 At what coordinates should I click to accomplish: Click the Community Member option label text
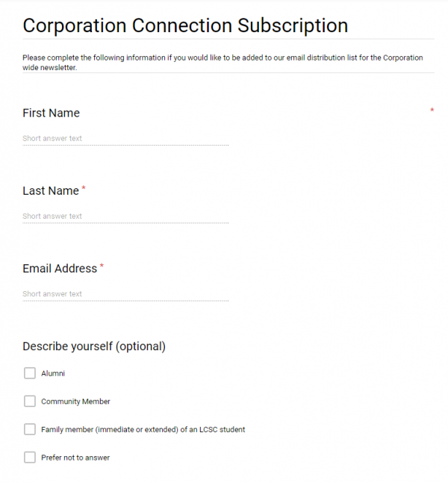pos(75,402)
